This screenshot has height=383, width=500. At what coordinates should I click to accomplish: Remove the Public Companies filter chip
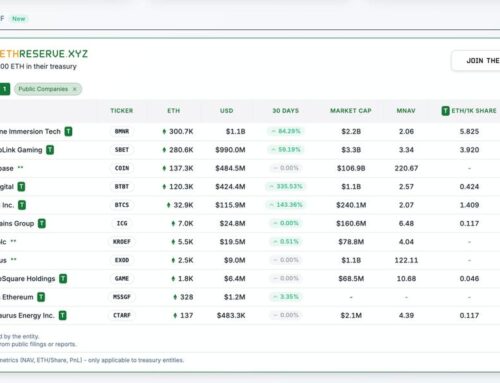coord(75,89)
